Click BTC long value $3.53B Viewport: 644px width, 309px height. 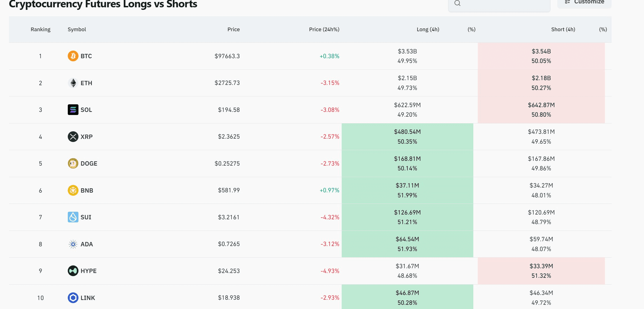click(x=407, y=51)
